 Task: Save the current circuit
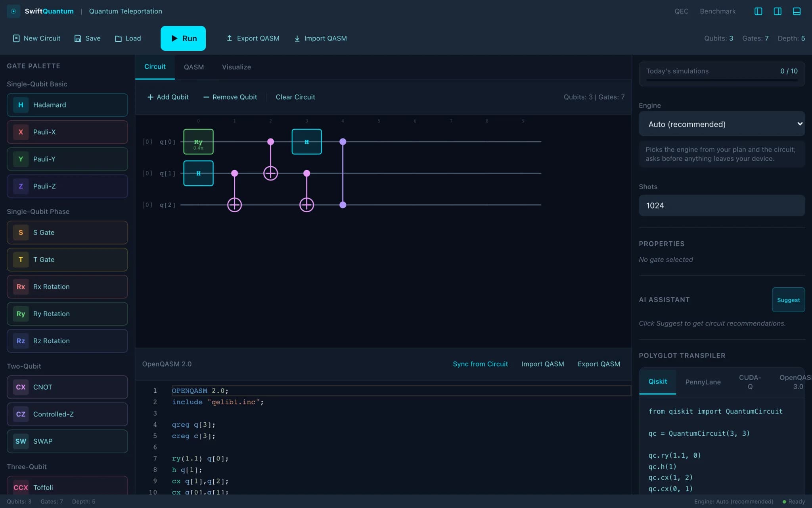pyautogui.click(x=88, y=38)
